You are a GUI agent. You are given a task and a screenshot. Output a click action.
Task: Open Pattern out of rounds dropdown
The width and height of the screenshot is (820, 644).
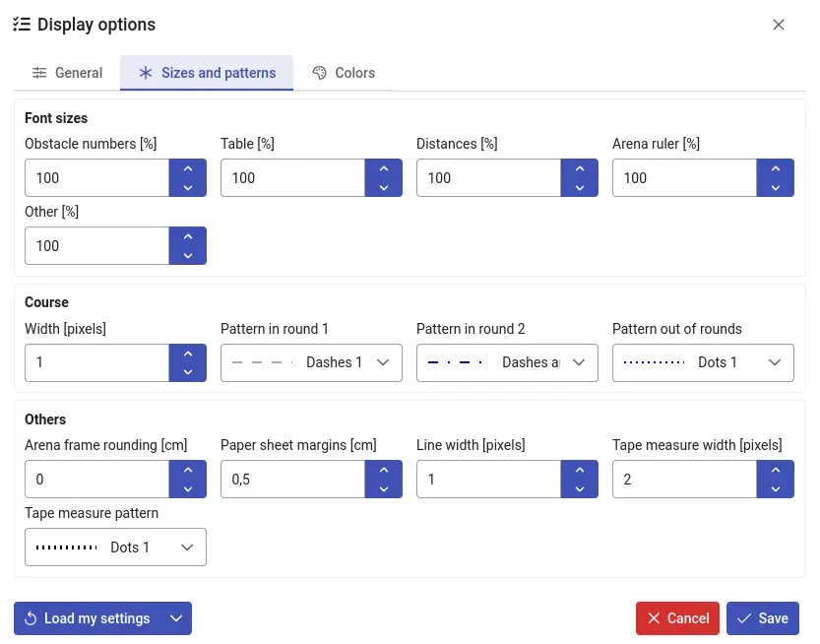[703, 362]
